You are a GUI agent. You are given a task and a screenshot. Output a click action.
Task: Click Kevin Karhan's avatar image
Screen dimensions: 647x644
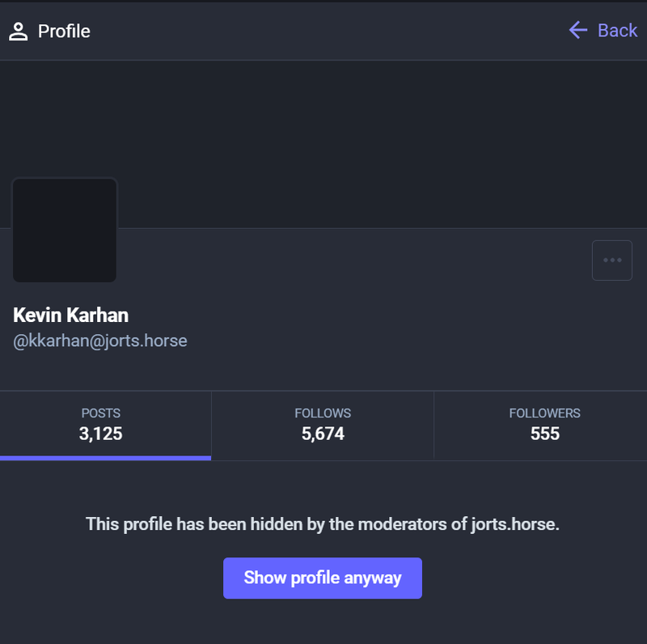(65, 231)
